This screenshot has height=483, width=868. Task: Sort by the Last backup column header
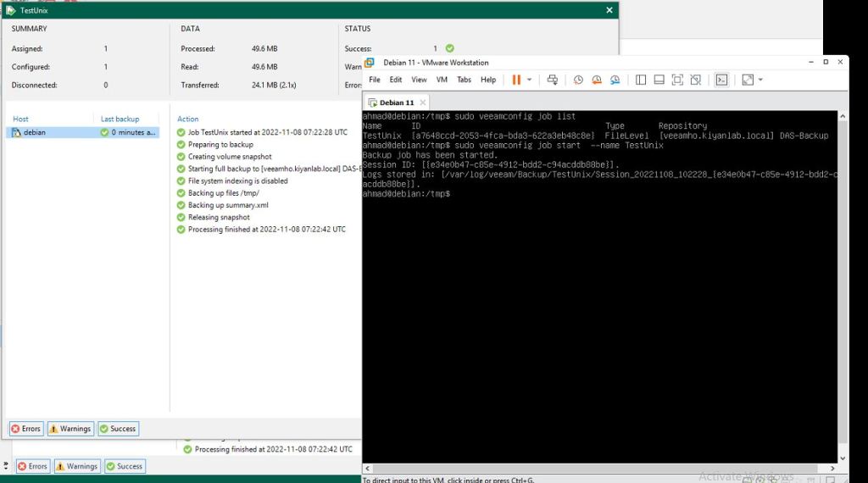pyautogui.click(x=120, y=119)
